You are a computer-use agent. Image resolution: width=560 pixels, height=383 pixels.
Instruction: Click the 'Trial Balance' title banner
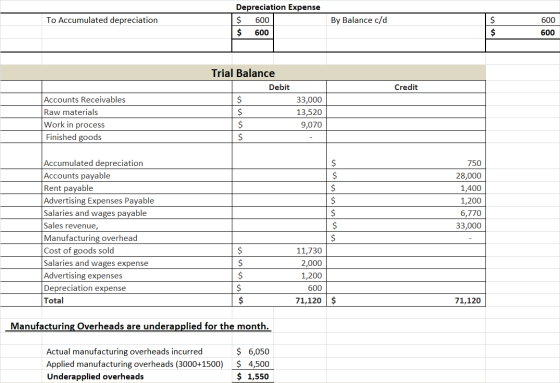(243, 73)
